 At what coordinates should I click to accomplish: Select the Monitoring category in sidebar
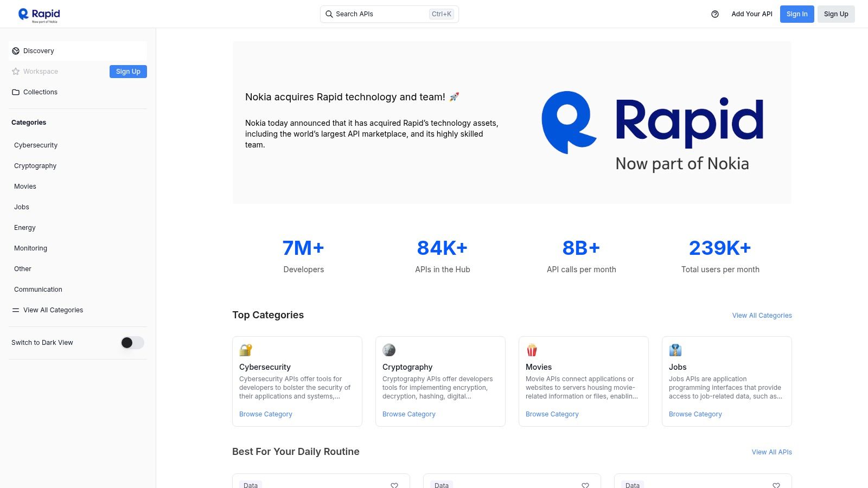click(x=30, y=248)
